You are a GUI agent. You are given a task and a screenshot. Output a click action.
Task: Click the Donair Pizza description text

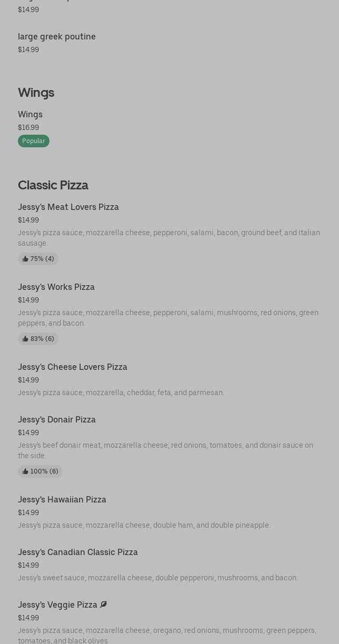[165, 450]
